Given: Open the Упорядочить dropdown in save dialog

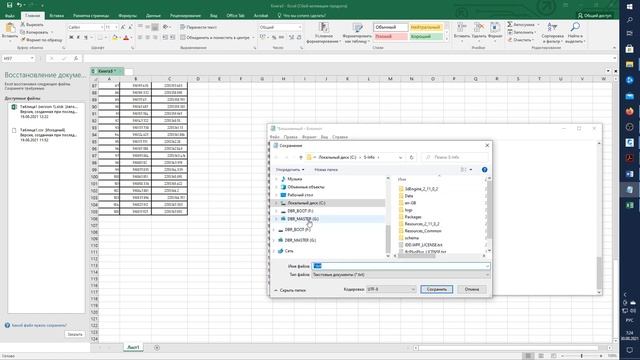Looking at the screenshot, I should point(290,169).
